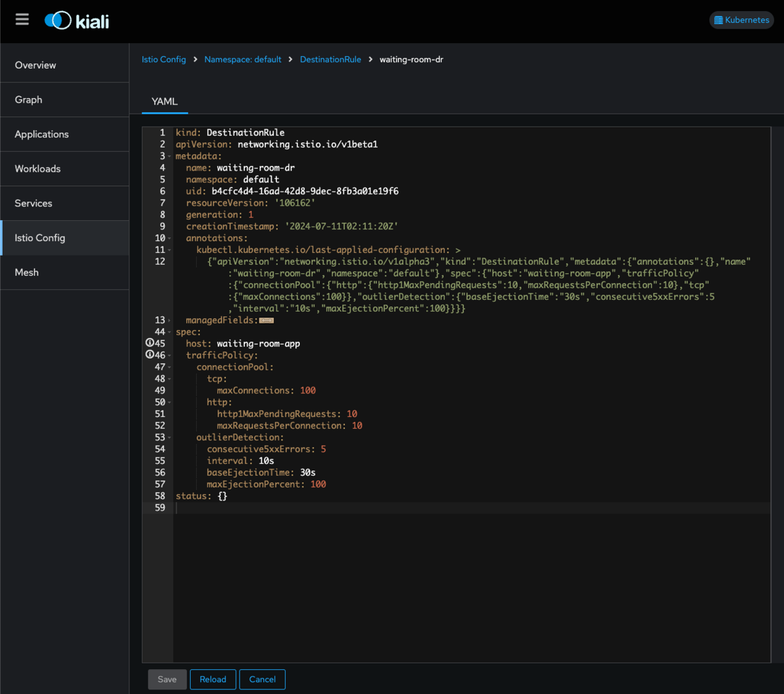
Task: Open the hamburger navigation menu
Action: pyautogui.click(x=22, y=20)
